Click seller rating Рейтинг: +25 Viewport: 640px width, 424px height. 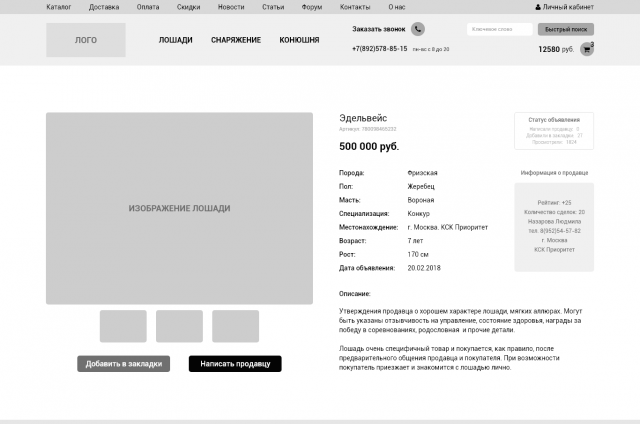pyautogui.click(x=554, y=202)
